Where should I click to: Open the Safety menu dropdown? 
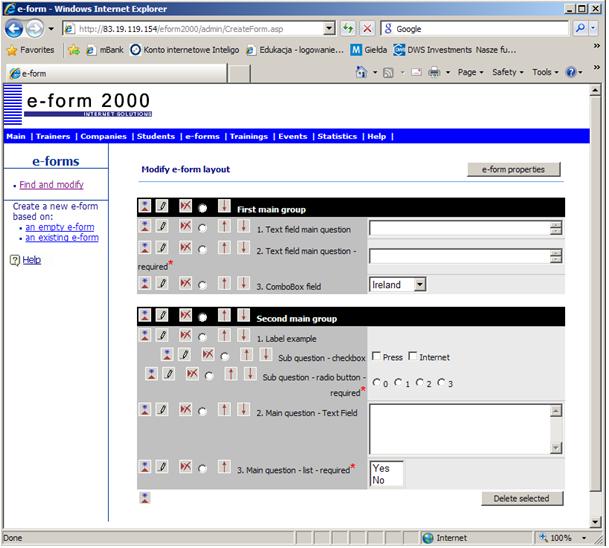click(508, 73)
